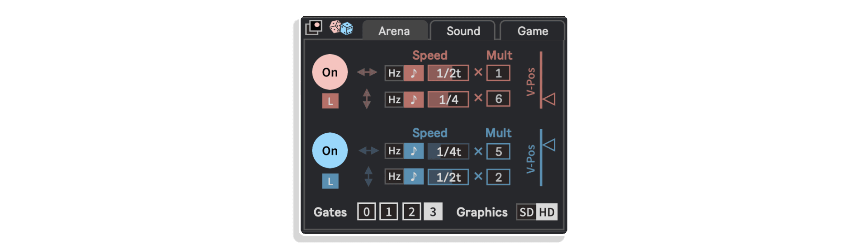The height and width of the screenshot is (249, 868).
Task: Click the red Mult field showing 6
Action: click(498, 99)
